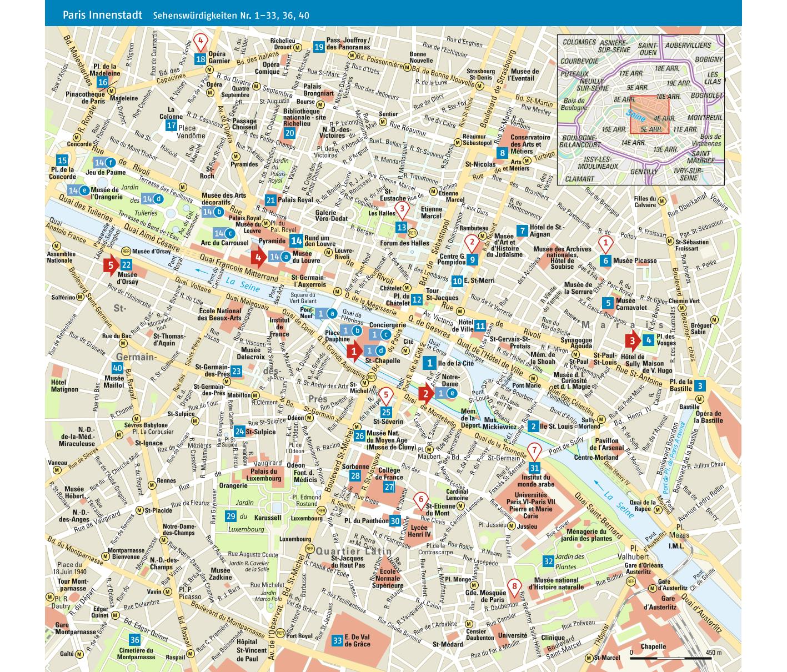Click red arrow marker 2 near Notre-Dame

click(426, 394)
